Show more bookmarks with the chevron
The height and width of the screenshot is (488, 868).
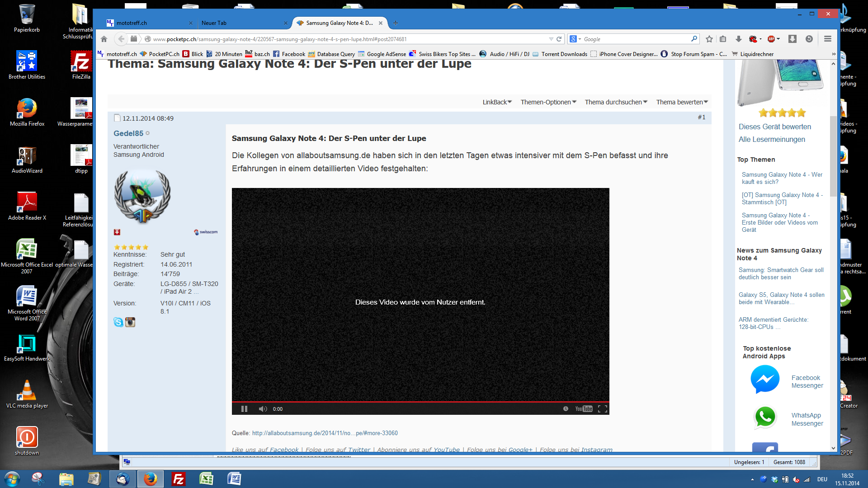coord(834,54)
